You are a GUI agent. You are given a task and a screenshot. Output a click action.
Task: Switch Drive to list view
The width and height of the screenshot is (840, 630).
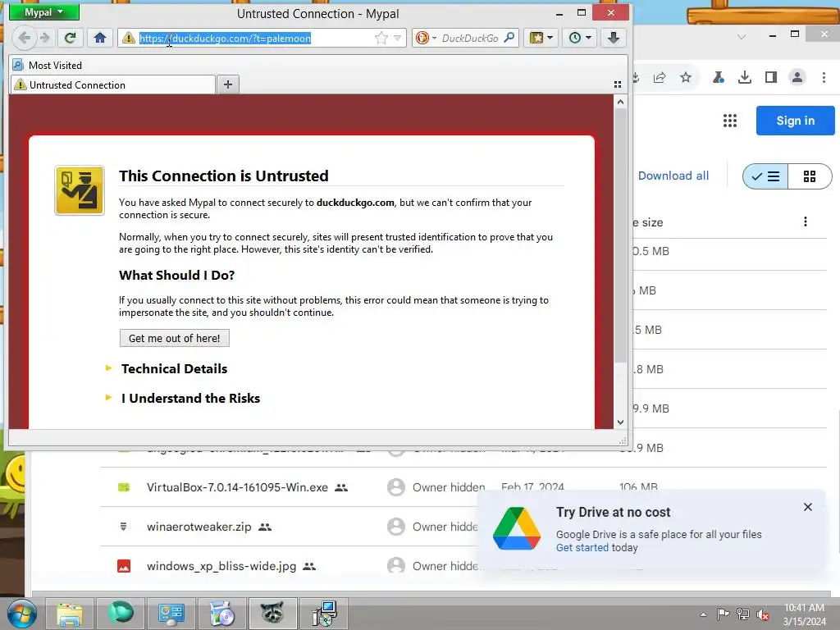click(x=765, y=176)
